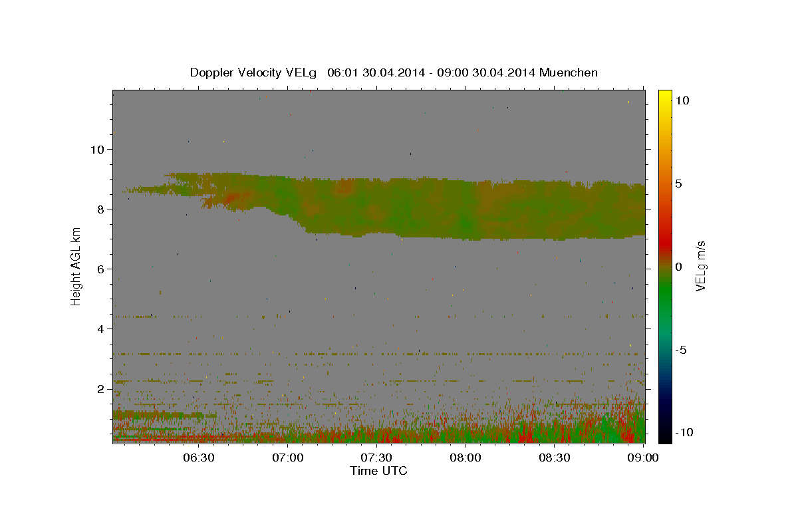Screen dimensions: 798x532
Task: Click the colorbar value 10 label
Action: [x=682, y=100]
